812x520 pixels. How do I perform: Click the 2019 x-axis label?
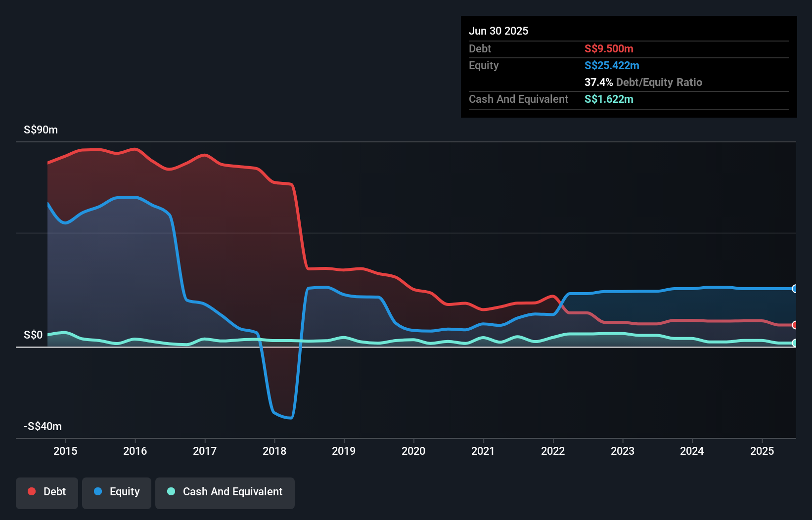[x=344, y=451]
